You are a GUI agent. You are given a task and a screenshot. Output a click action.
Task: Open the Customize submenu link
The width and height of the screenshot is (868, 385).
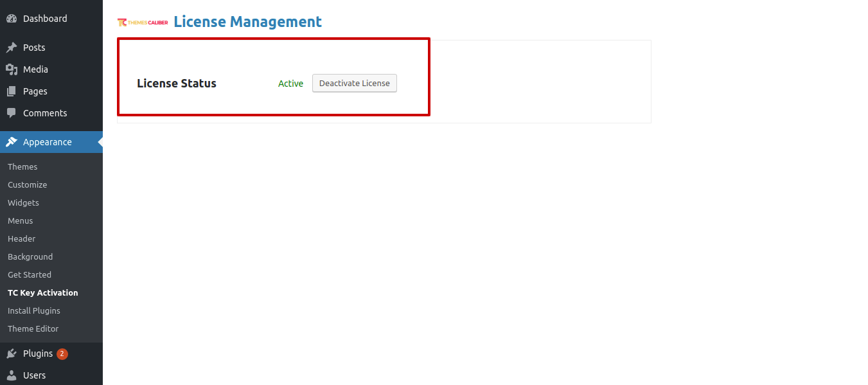tap(28, 184)
